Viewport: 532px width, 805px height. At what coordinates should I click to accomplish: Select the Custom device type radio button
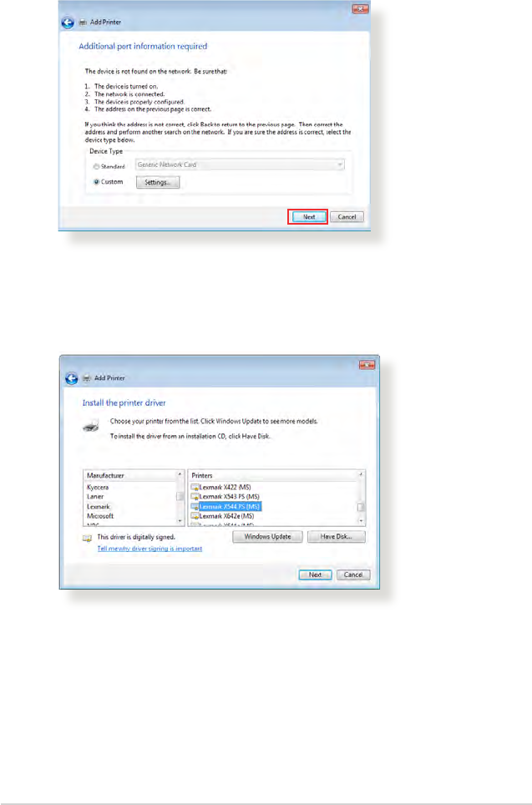point(96,182)
